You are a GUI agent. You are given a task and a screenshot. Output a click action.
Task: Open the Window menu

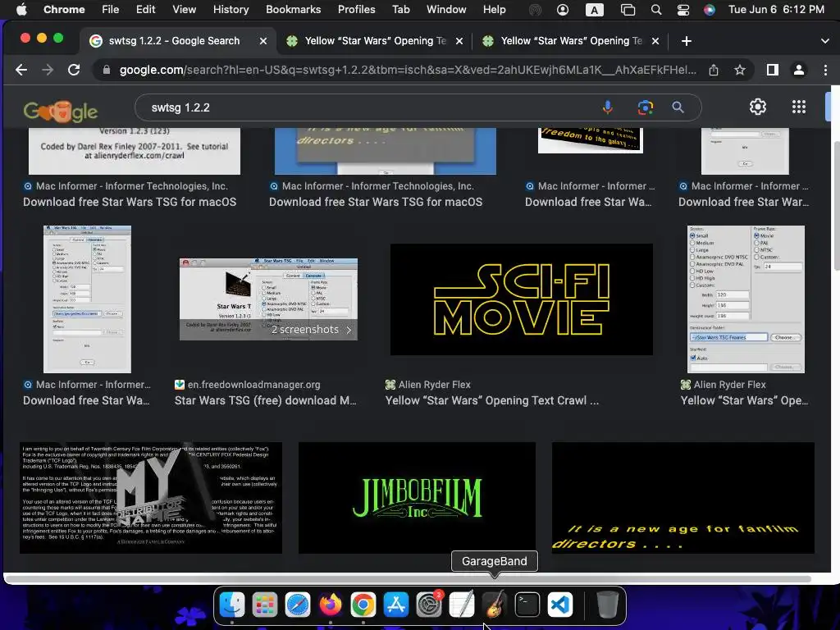446,10
